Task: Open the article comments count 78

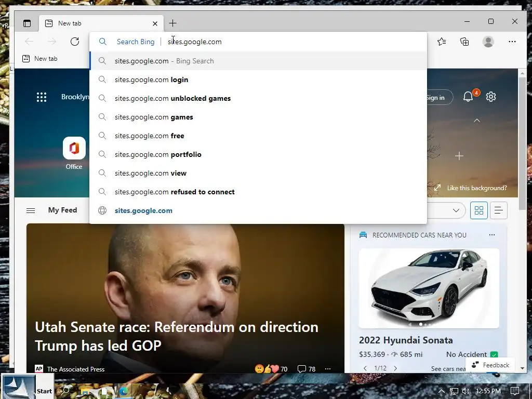Action: pyautogui.click(x=307, y=369)
